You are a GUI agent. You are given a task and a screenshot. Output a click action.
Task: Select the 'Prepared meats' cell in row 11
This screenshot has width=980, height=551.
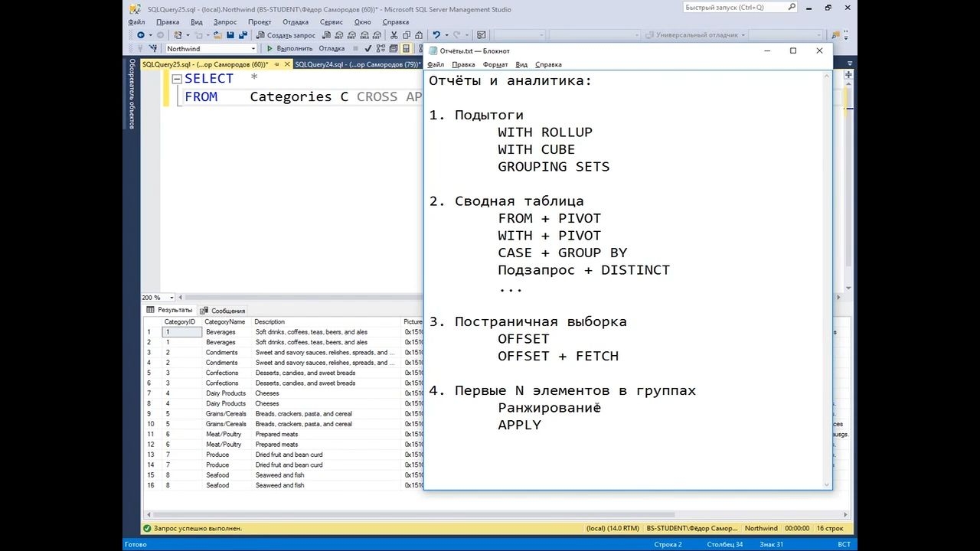pyautogui.click(x=325, y=434)
